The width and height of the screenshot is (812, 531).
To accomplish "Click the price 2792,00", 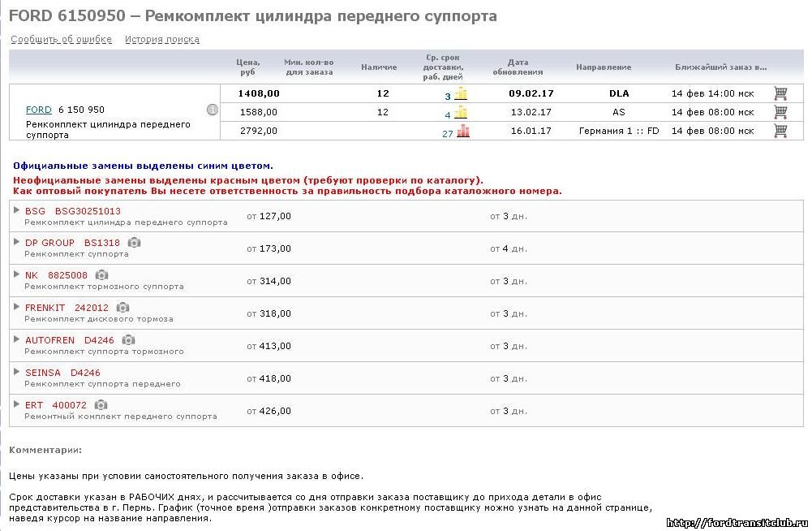I will click(259, 131).
